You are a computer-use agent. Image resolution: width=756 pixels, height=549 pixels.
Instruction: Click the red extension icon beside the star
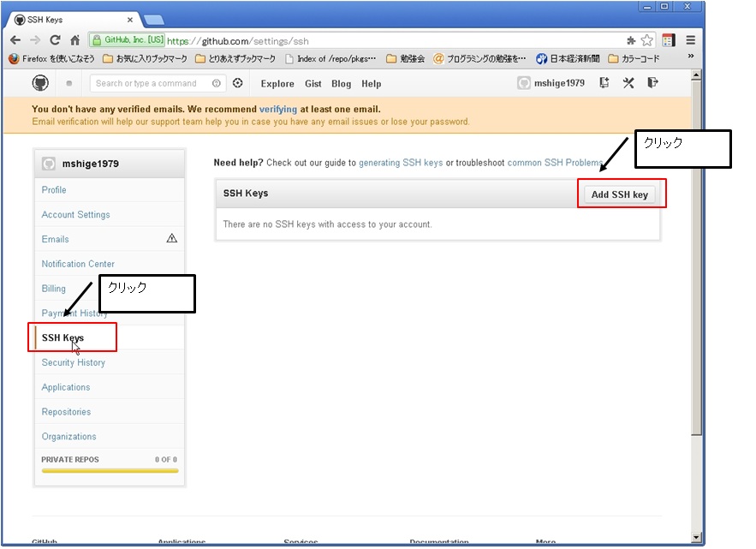click(x=669, y=40)
